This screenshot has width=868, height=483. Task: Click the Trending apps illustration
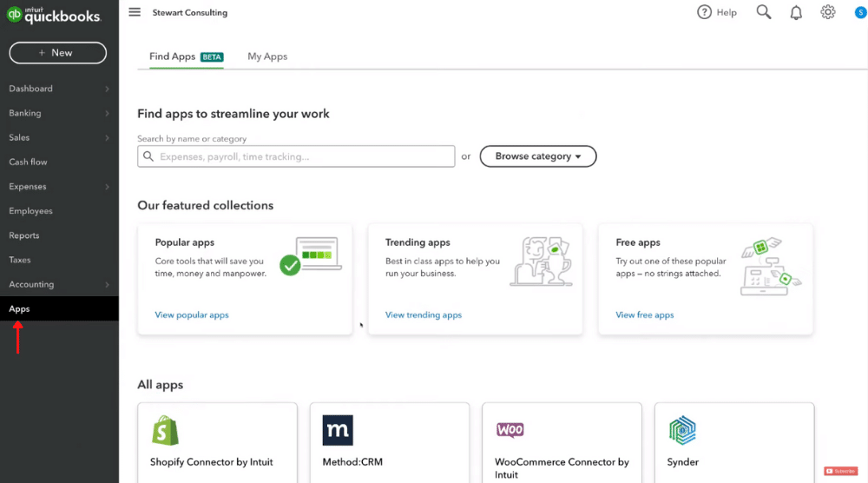541,261
